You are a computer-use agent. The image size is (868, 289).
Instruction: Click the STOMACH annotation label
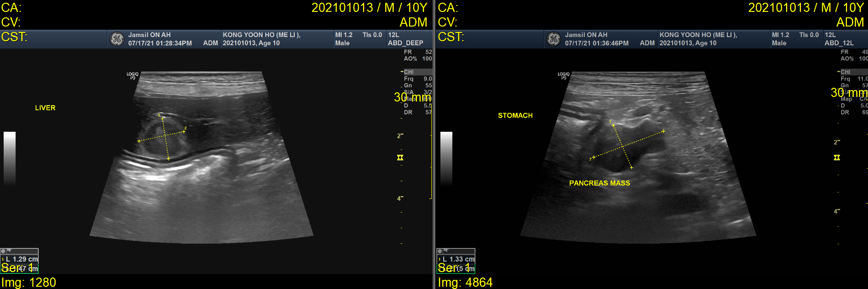click(515, 116)
